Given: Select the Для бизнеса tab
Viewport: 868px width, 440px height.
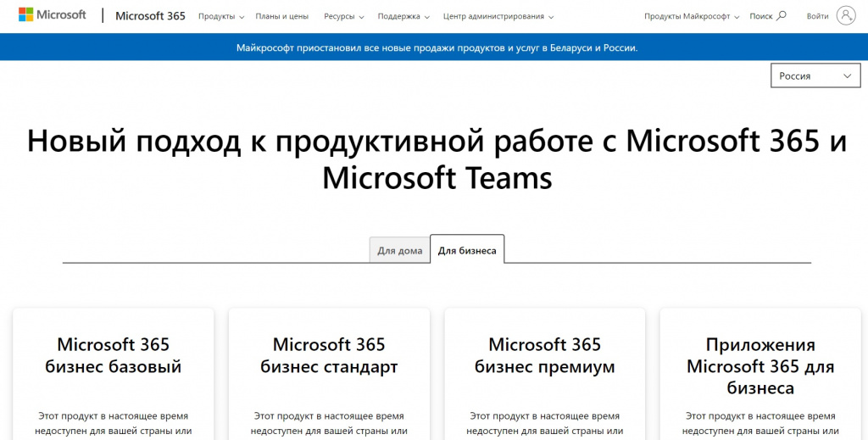Looking at the screenshot, I should 467,249.
